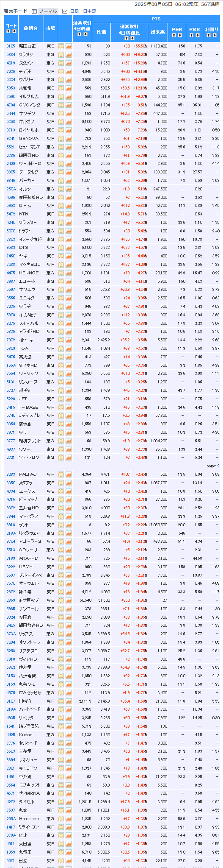Open book icon for 三井倉HD row
The height and width of the screenshot is (868, 223).
click(61, 508)
